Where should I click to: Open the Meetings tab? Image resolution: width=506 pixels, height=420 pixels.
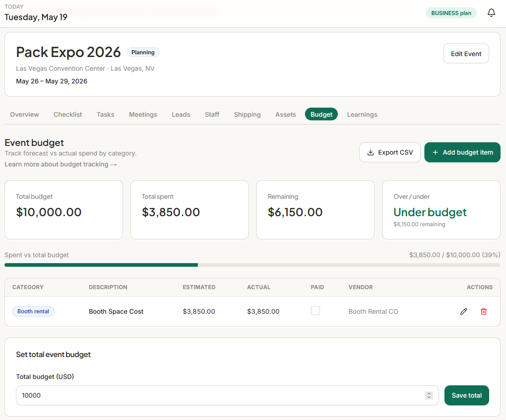(143, 114)
